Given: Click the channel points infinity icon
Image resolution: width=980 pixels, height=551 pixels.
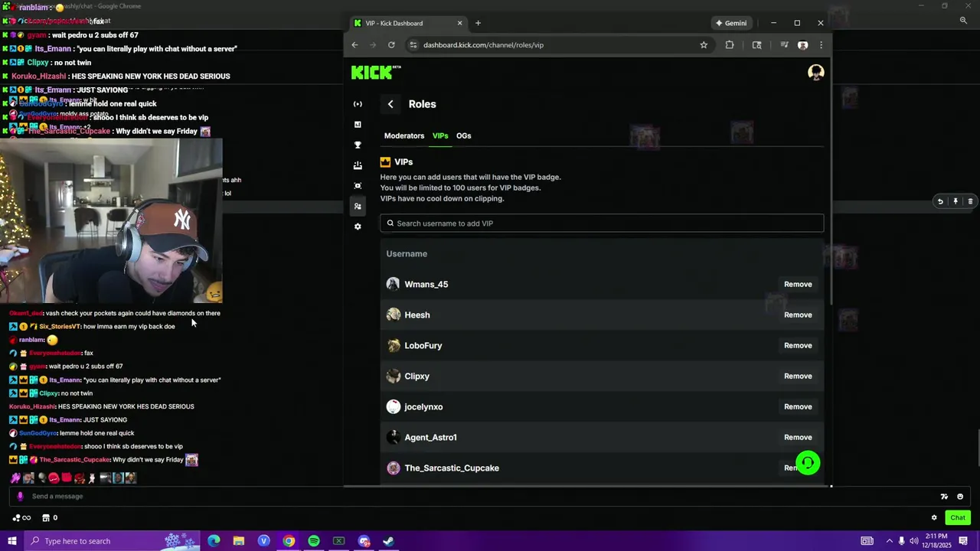Looking at the screenshot, I should coord(21,518).
